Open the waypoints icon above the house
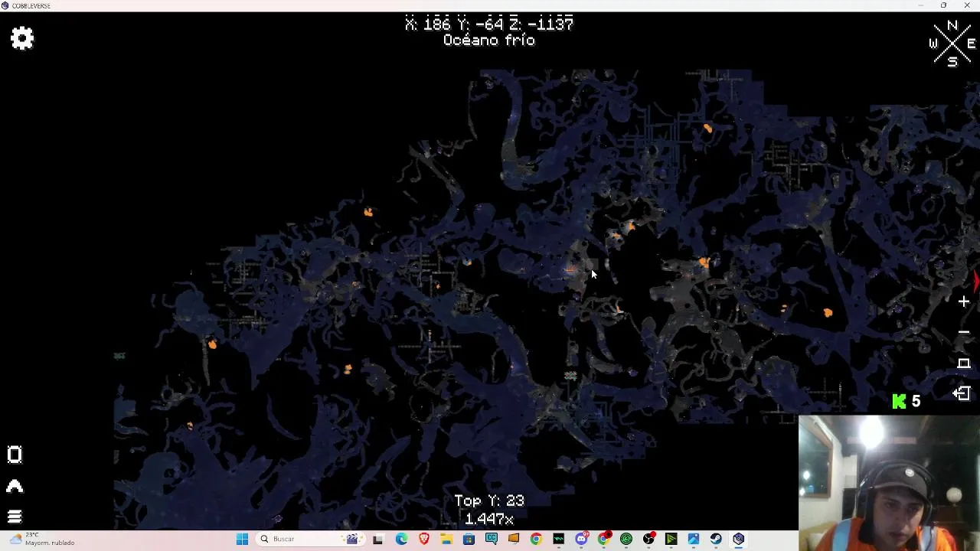The image size is (980, 551). (x=15, y=455)
